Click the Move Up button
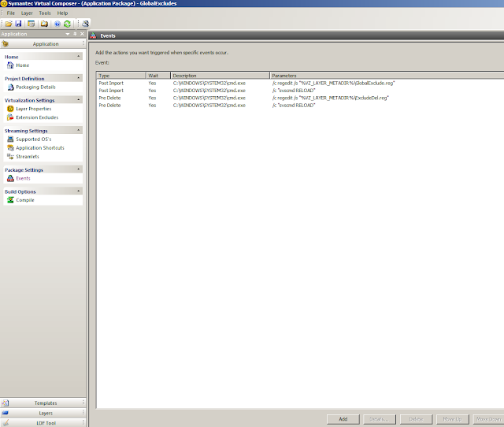 click(x=452, y=419)
